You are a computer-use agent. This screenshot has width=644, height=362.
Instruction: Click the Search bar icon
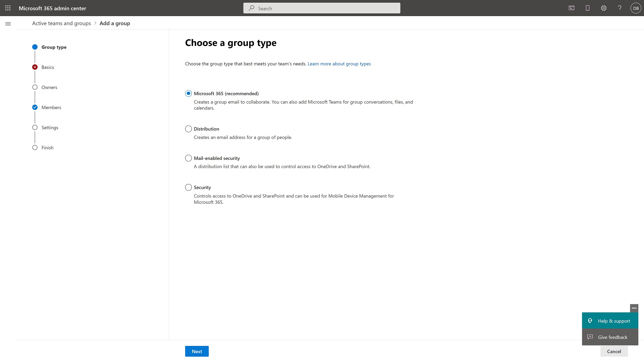point(251,8)
